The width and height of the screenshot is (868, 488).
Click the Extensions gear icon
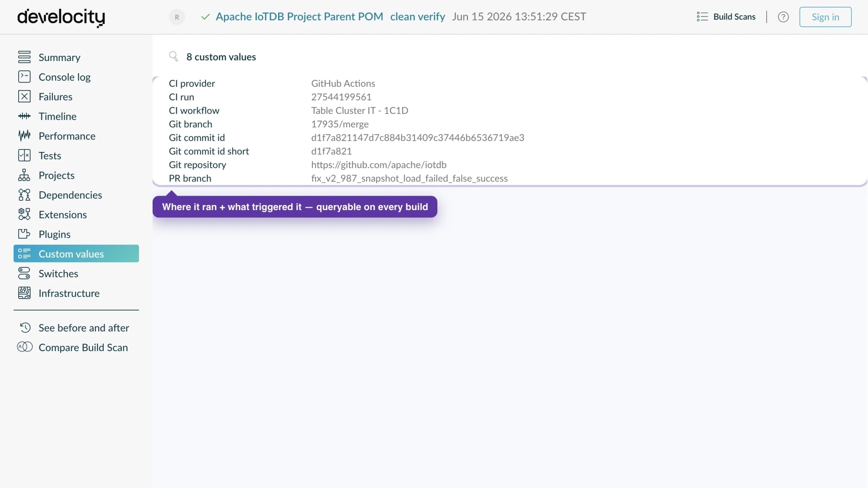pyautogui.click(x=24, y=214)
